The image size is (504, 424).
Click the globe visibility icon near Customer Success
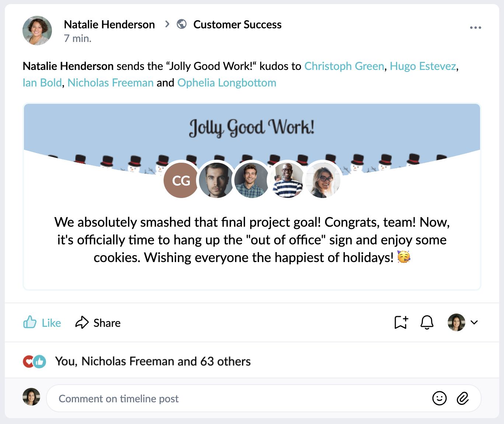[x=181, y=24]
